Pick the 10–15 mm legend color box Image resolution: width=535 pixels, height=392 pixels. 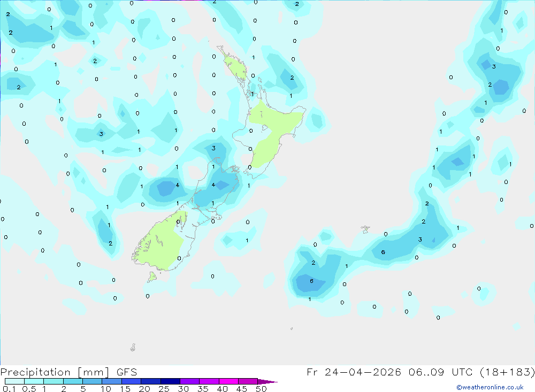tap(112, 381)
